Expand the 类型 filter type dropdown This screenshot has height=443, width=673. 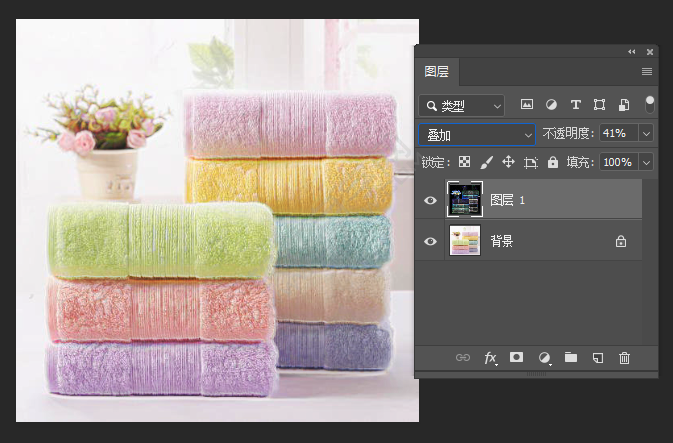[x=462, y=105]
